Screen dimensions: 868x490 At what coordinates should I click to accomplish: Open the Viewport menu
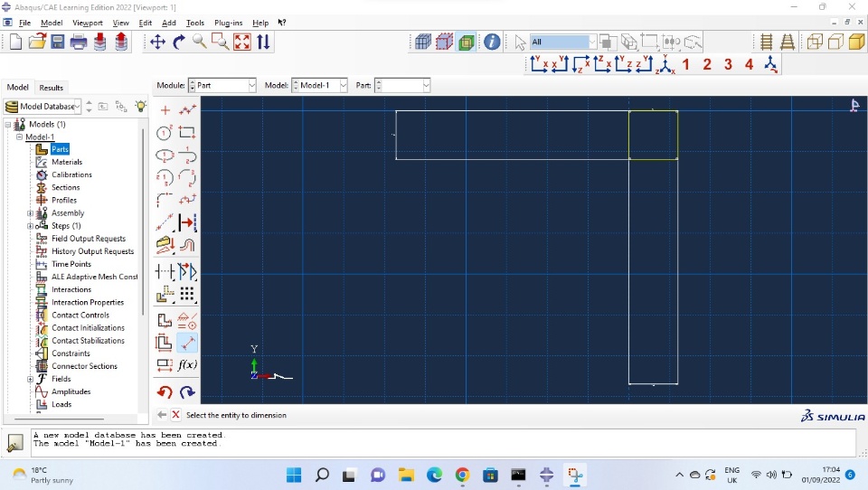click(x=88, y=23)
